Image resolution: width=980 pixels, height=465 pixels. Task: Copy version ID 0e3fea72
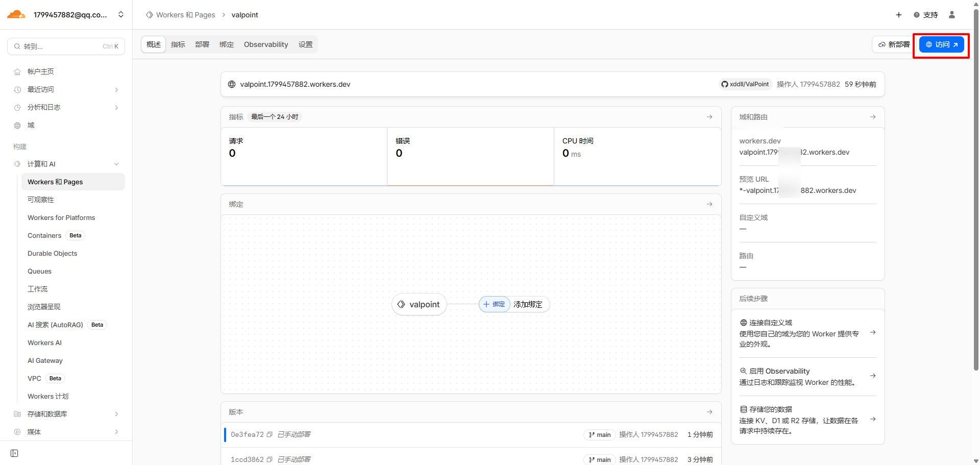[x=269, y=435]
